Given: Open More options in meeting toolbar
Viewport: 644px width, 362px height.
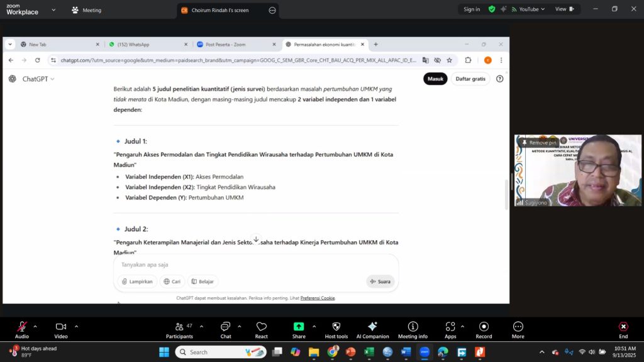Looking at the screenshot, I should click(518, 330).
